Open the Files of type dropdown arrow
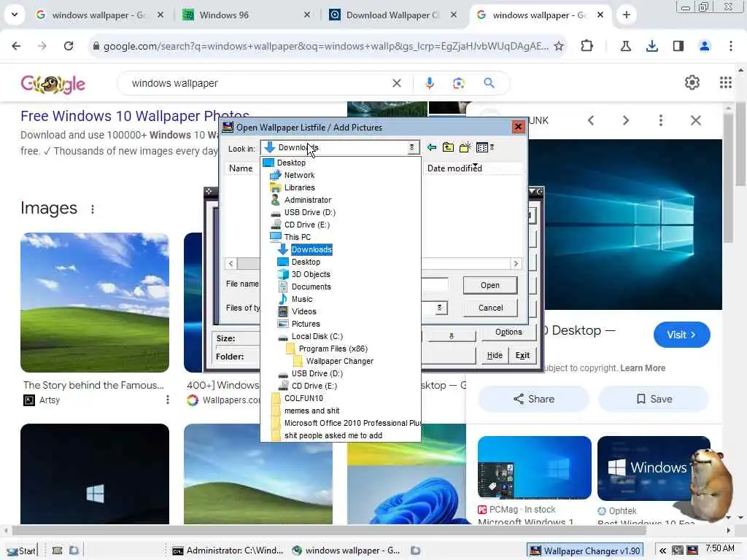This screenshot has width=747, height=560. (x=440, y=308)
